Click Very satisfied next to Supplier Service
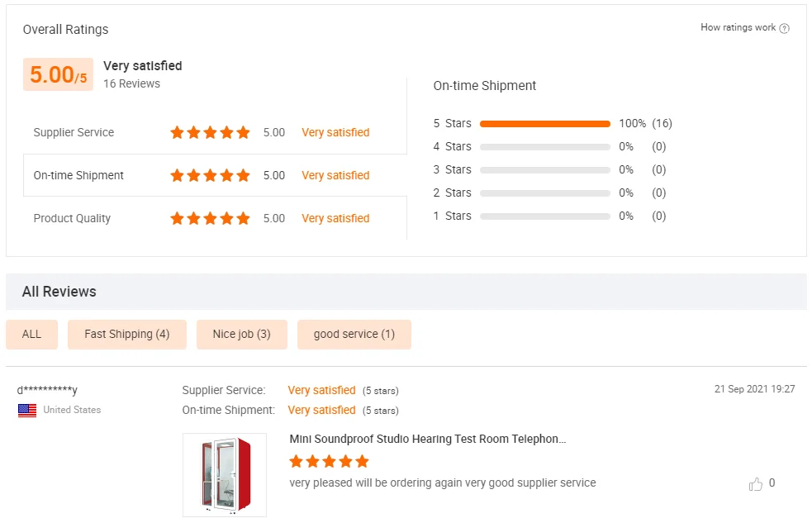 click(335, 132)
